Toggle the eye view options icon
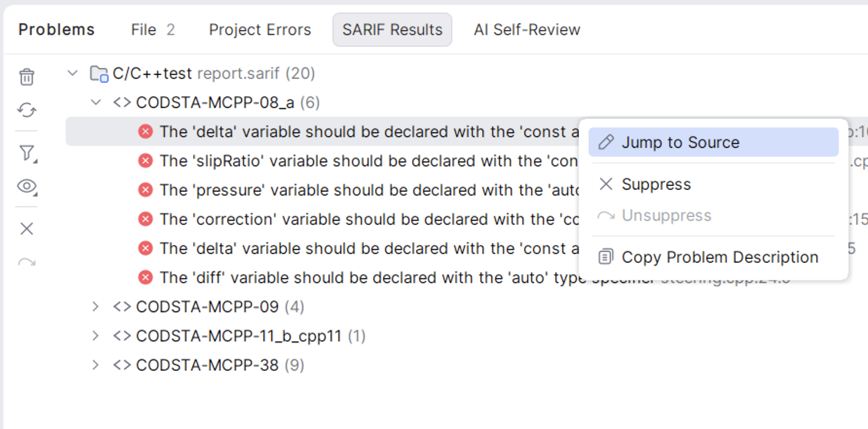Screen dimensions: 868x429 click(x=28, y=187)
